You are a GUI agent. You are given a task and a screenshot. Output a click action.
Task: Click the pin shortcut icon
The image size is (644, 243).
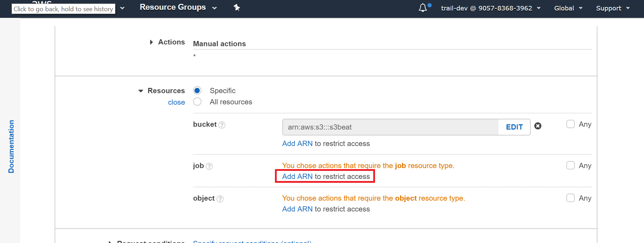pos(237,7)
